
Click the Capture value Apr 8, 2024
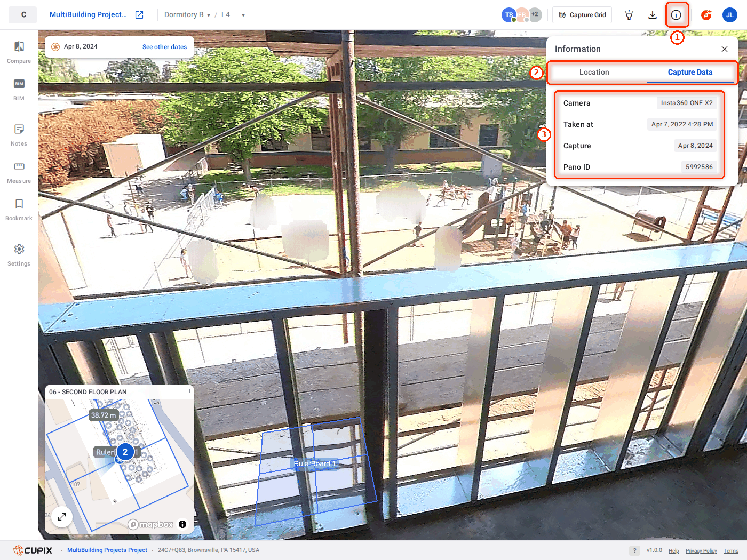coord(695,146)
